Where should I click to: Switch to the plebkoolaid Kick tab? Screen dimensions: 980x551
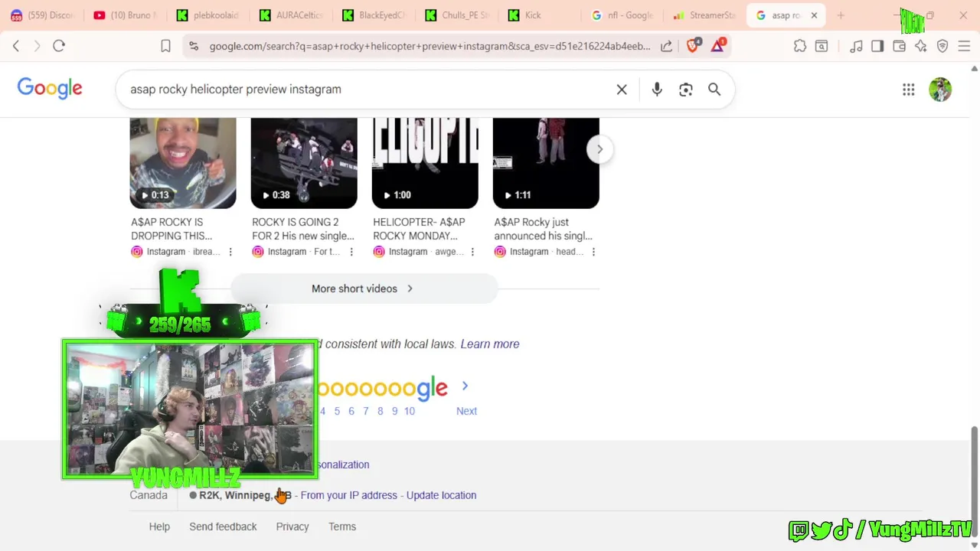coord(208,15)
